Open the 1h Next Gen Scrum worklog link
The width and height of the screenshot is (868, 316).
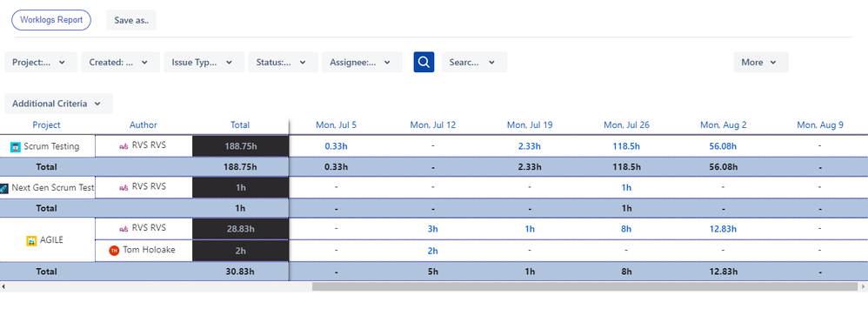tap(626, 187)
